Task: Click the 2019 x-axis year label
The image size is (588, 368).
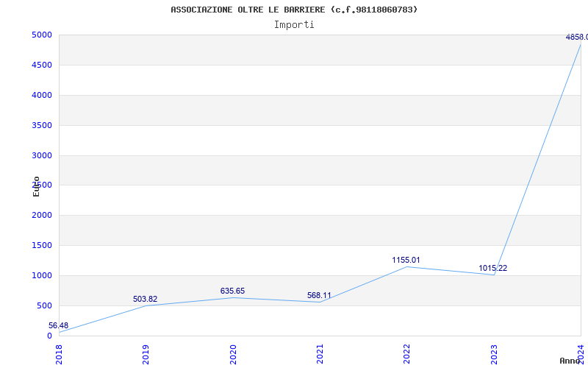Action: point(146,355)
